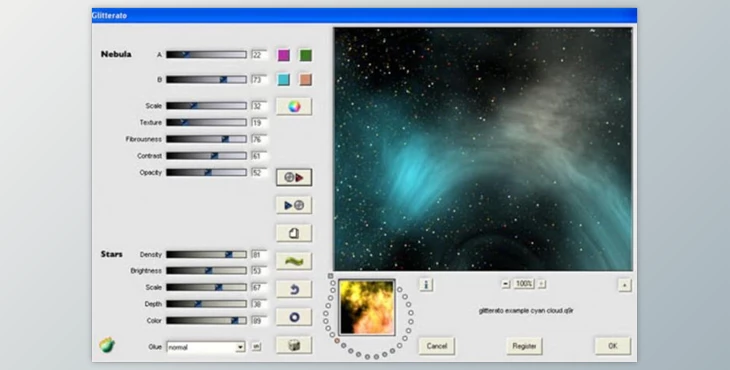Adjust the Contrast slider
This screenshot has width=730, height=370.
click(206, 156)
